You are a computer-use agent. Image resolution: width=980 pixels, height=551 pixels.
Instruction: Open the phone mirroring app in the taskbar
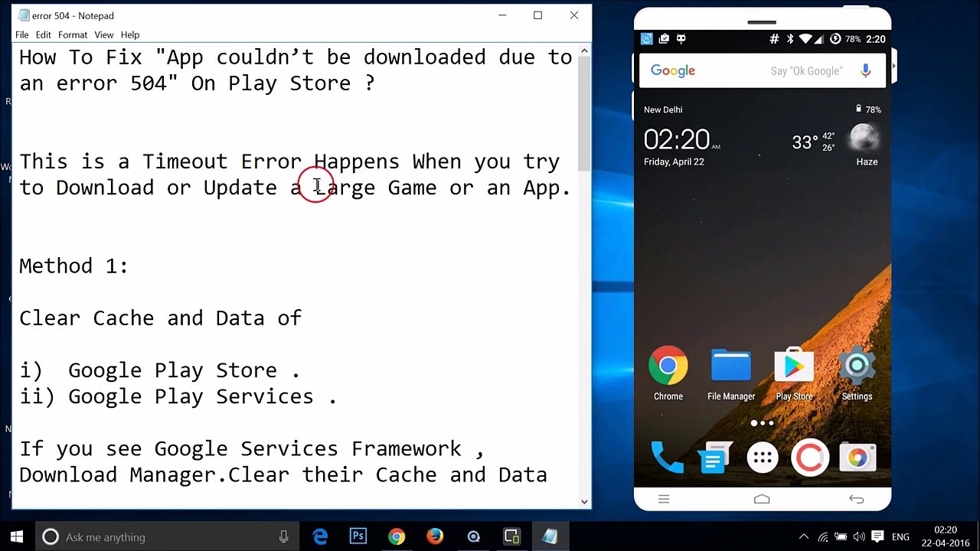511,536
